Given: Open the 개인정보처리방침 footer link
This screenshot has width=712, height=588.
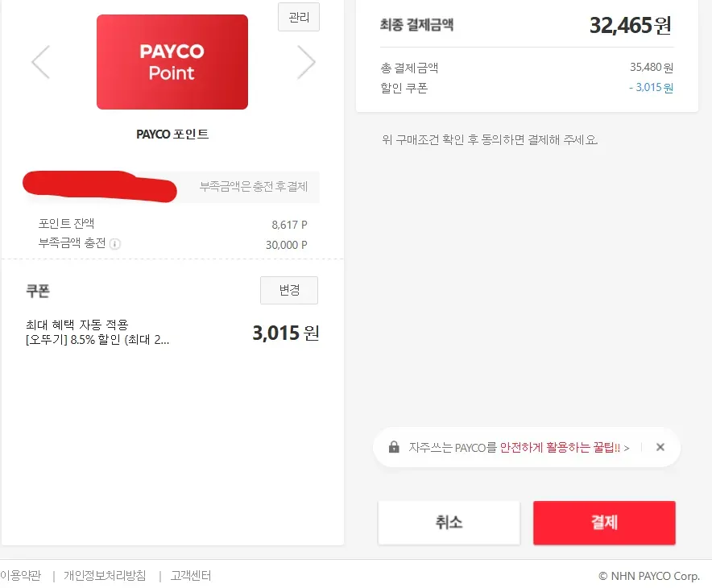Looking at the screenshot, I should pyautogui.click(x=105, y=576).
